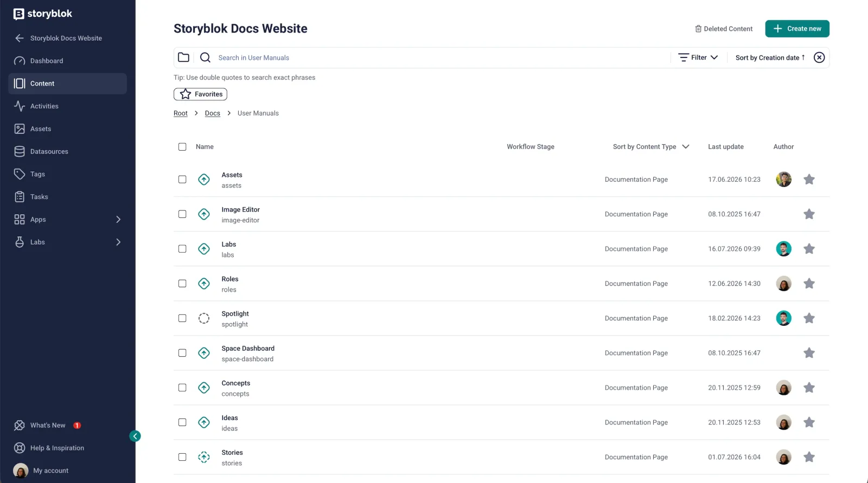Check the Image Editor row checkbox
Screen dimensions: 868x483
click(x=182, y=214)
